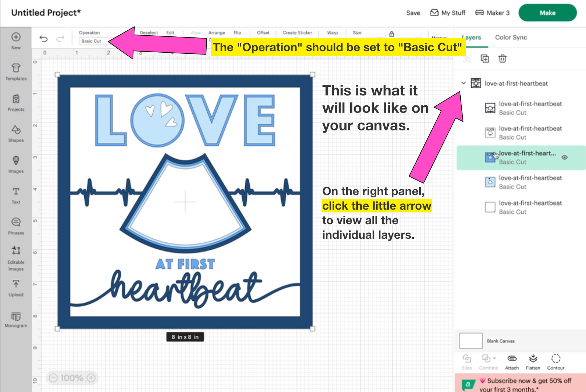
Task: Collapse the love-at-first-heartbeat group
Action: click(464, 83)
